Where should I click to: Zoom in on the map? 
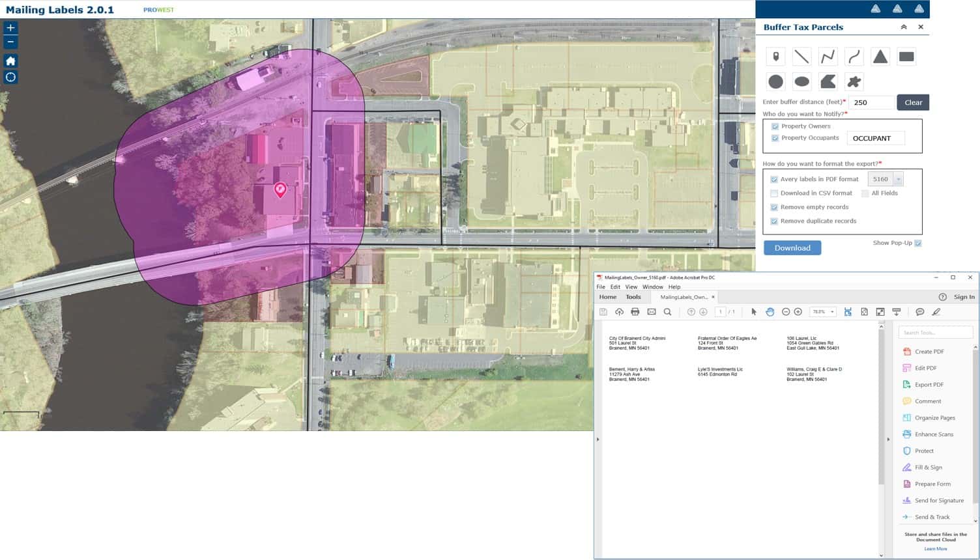[10, 28]
